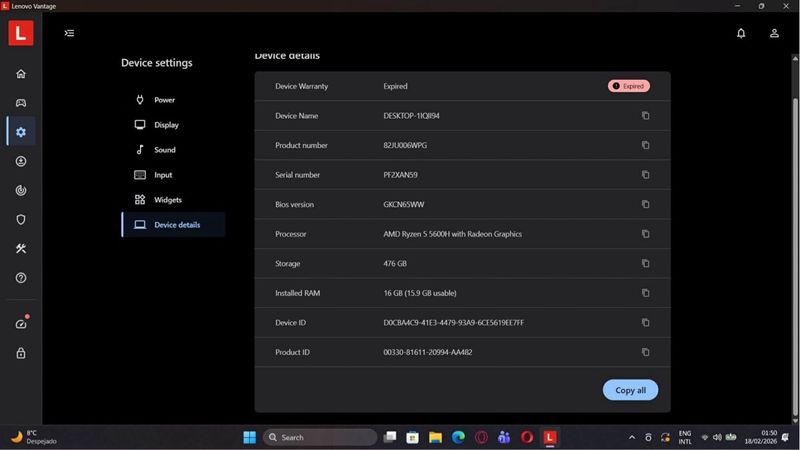Copy the Installed RAM value
Viewport: 800px width, 450px height.
click(x=645, y=293)
